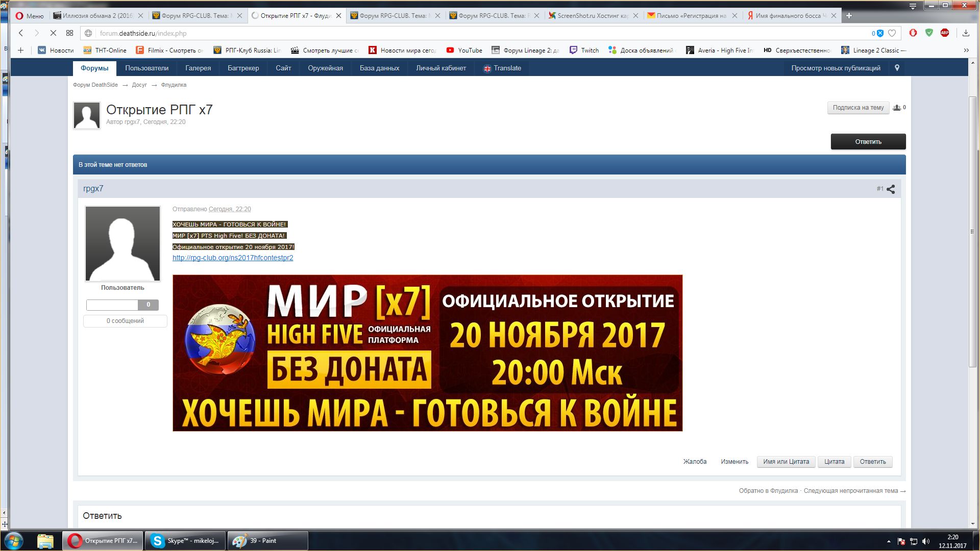Image resolution: width=980 pixels, height=551 pixels.
Task: Show hidden system tray icons arrow
Action: click(x=889, y=541)
